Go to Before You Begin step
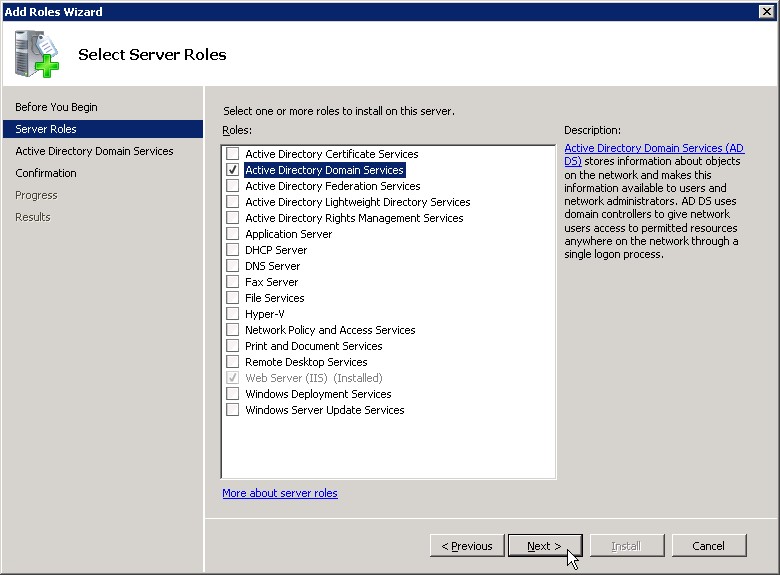The width and height of the screenshot is (780, 575). [56, 107]
